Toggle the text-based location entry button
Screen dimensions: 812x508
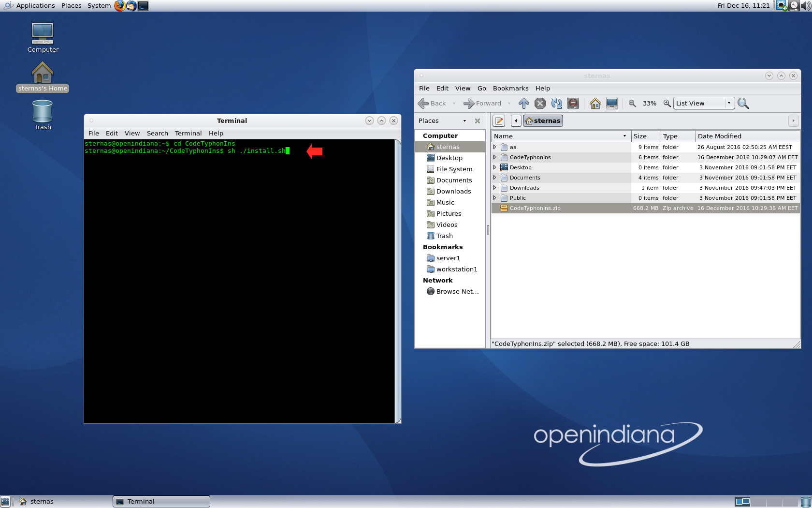point(499,120)
